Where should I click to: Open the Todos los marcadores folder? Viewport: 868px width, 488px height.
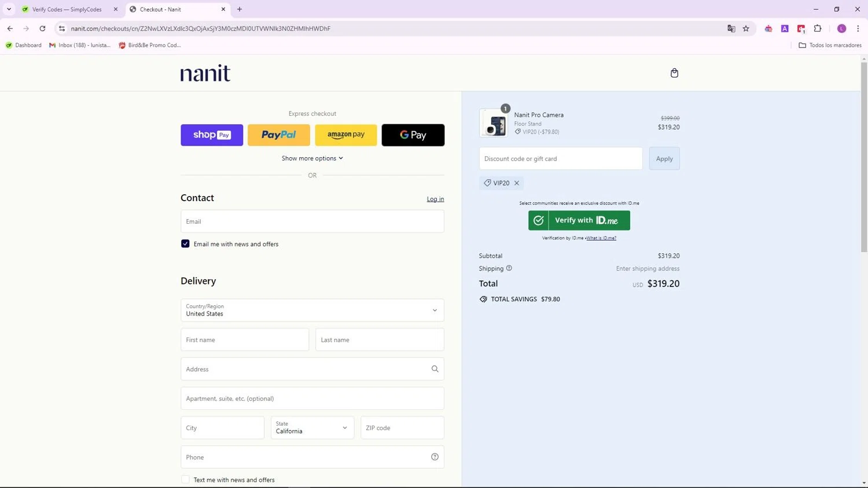830,45
